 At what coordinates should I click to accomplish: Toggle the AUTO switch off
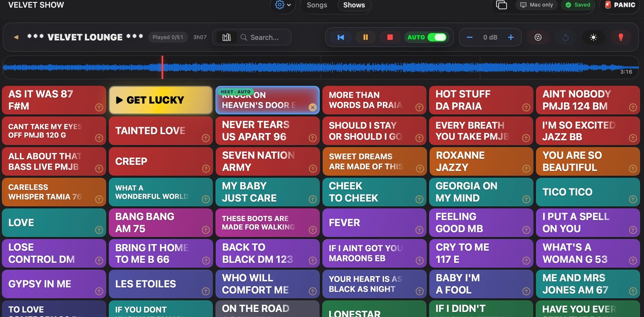pyautogui.click(x=437, y=37)
